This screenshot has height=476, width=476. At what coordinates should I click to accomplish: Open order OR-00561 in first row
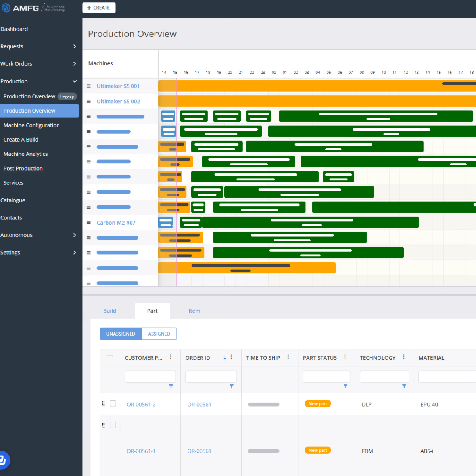point(199,405)
